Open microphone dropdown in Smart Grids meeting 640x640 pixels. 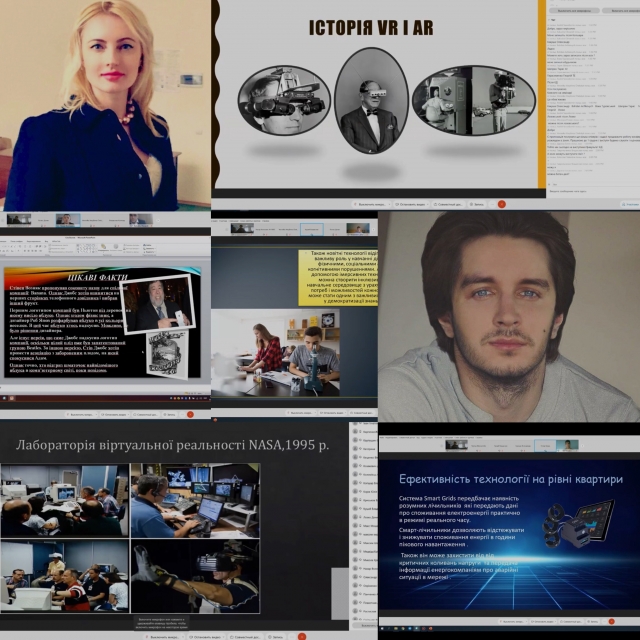point(527,622)
